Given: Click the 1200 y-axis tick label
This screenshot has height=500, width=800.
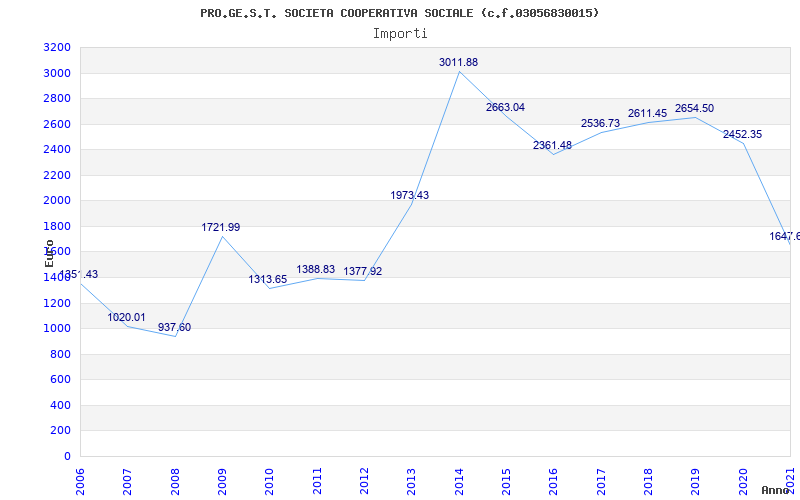Looking at the screenshot, I should pos(58,303).
